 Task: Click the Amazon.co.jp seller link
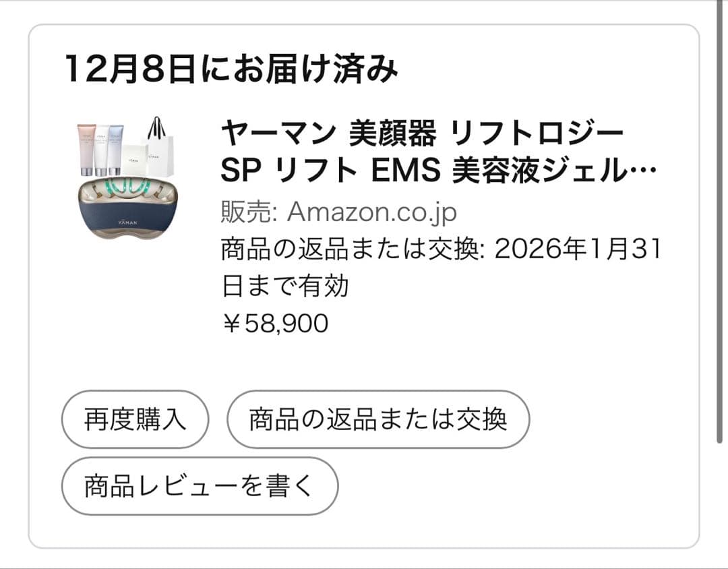click(x=371, y=211)
